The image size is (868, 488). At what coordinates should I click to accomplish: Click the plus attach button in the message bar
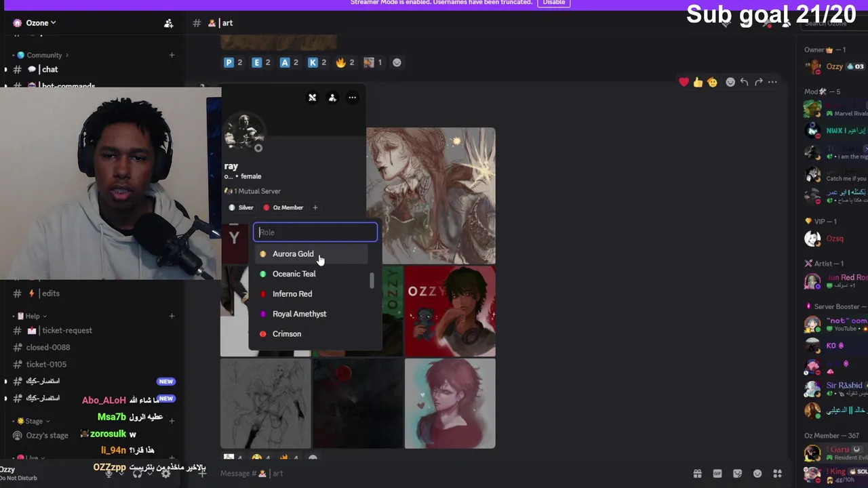pos(202,473)
